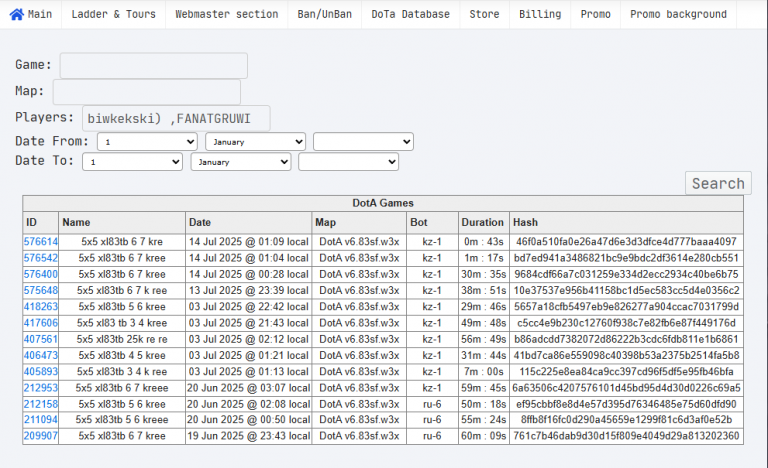Open the DoTa Database menu

[x=410, y=14]
